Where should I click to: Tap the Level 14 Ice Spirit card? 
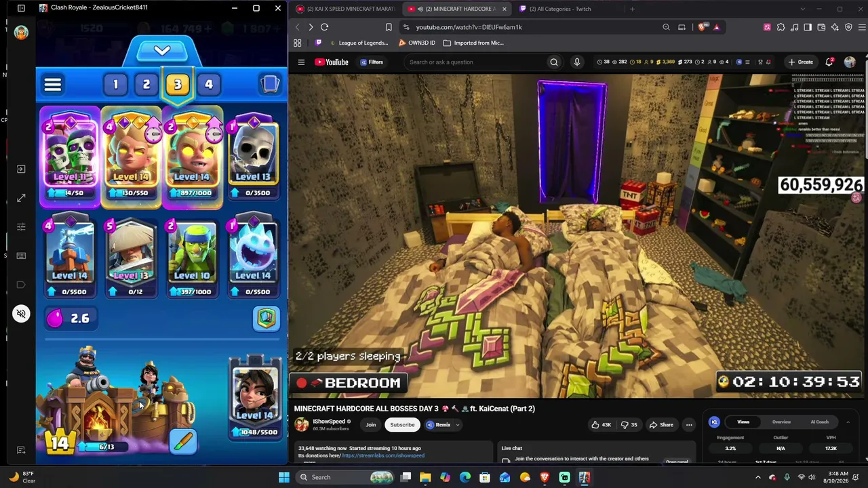coord(253,258)
